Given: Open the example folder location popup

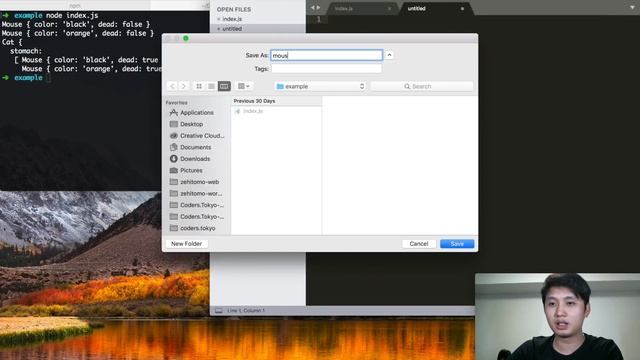Looking at the screenshot, I should [x=320, y=86].
